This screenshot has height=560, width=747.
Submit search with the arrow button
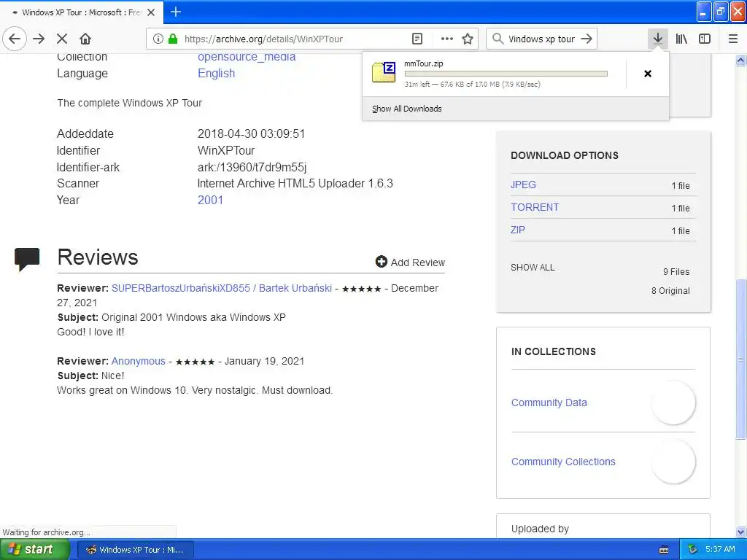(587, 39)
